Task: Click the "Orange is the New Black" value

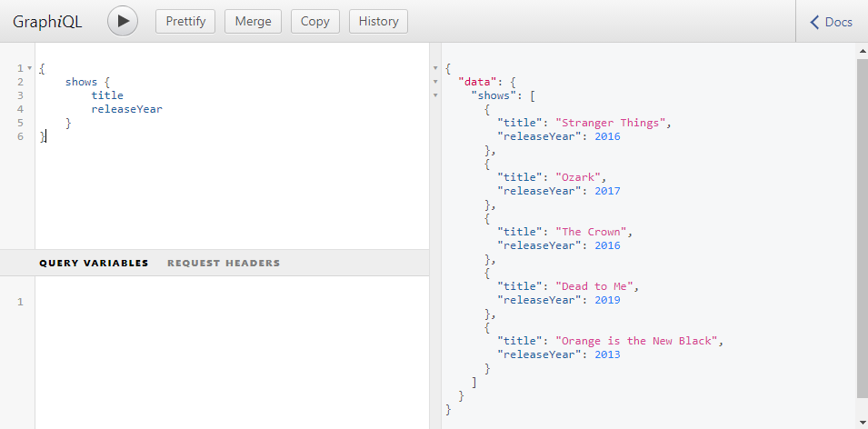Action: (x=636, y=341)
